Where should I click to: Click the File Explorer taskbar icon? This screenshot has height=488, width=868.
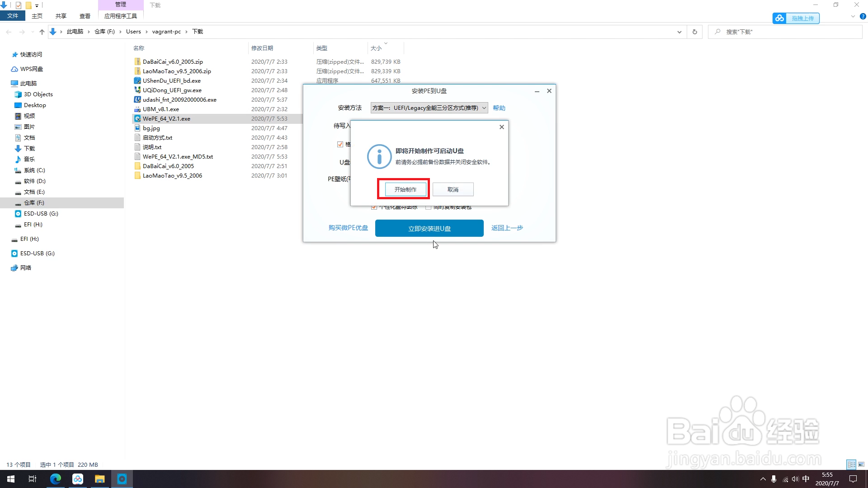[x=99, y=479]
